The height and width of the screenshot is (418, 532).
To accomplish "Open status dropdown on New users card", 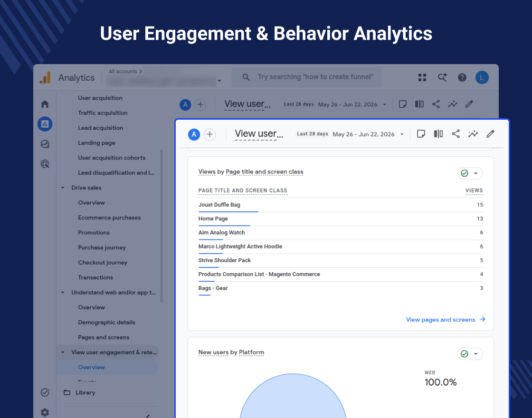I will (x=470, y=354).
